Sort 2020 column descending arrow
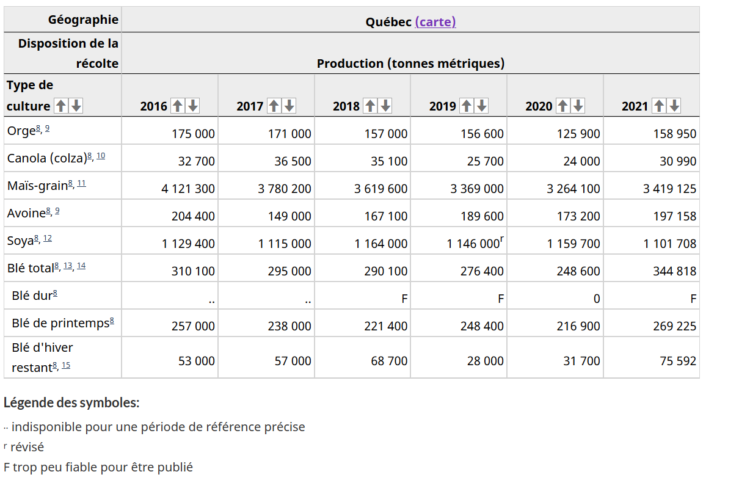Image resolution: width=750 pixels, height=480 pixels. (x=578, y=106)
